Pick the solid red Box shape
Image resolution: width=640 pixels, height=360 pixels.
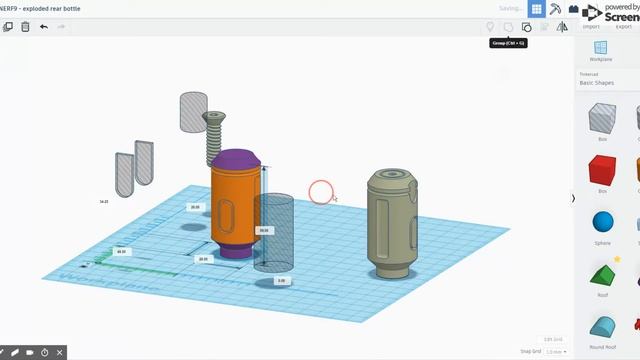pos(602,170)
